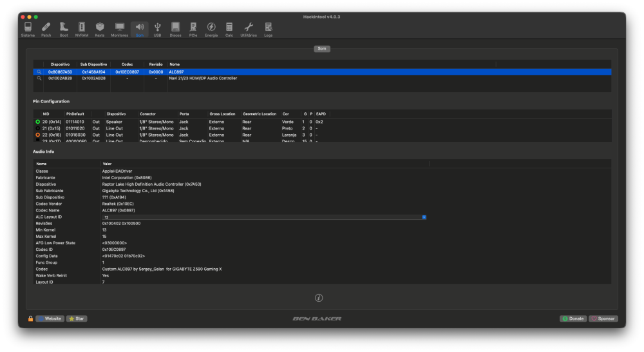Select the Verde color cell
Screen dimensions: 644x352
[x=287, y=122]
